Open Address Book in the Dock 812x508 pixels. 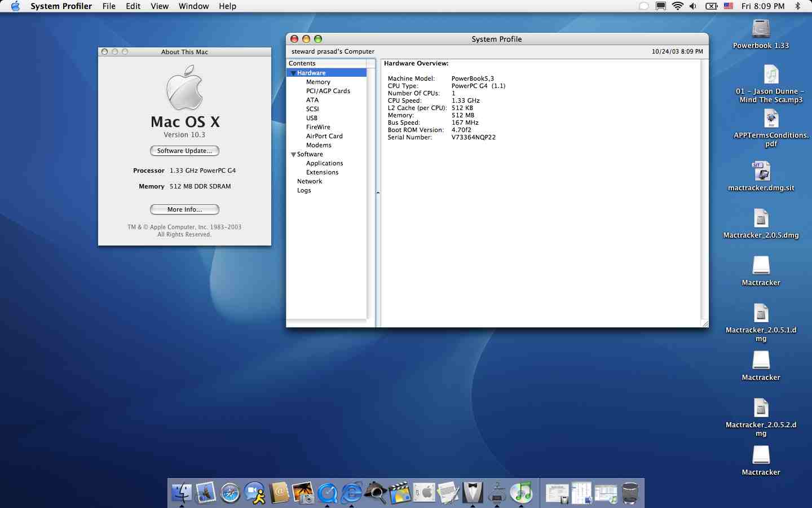279,493
